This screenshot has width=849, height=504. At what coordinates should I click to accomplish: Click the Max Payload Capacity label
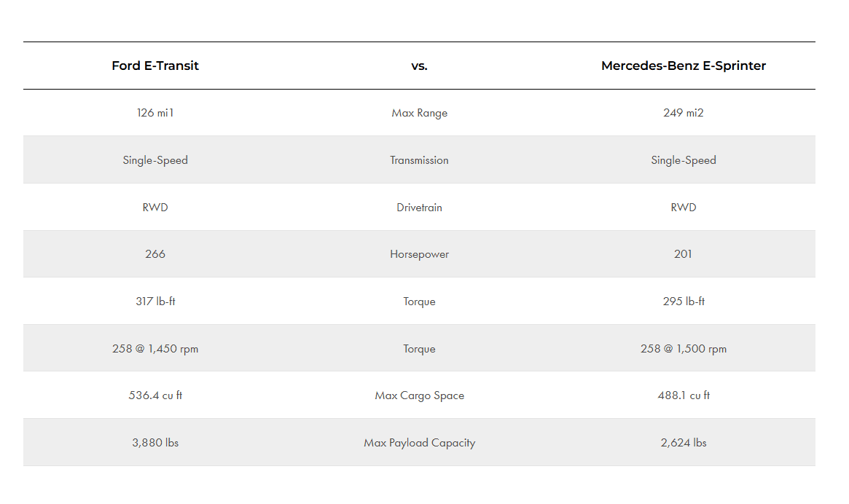tap(419, 443)
